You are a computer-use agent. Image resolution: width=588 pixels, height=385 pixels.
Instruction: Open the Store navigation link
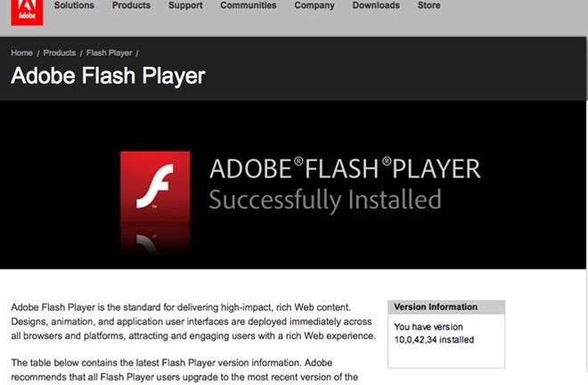[429, 5]
